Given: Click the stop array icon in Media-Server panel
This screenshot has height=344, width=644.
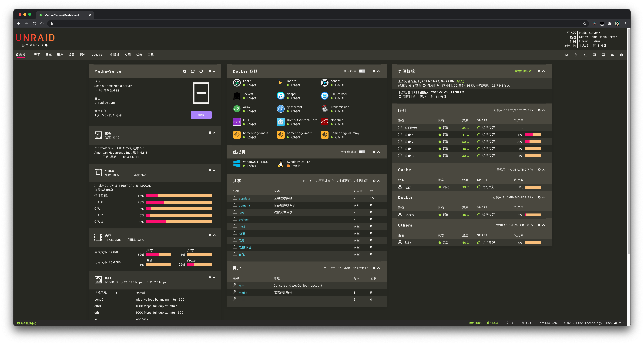Looking at the screenshot, I should coord(184,71).
